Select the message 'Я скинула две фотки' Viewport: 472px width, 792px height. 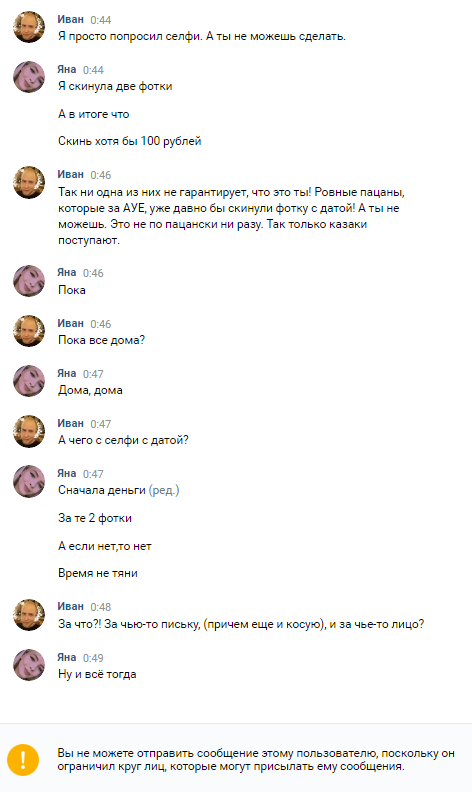coord(115,86)
